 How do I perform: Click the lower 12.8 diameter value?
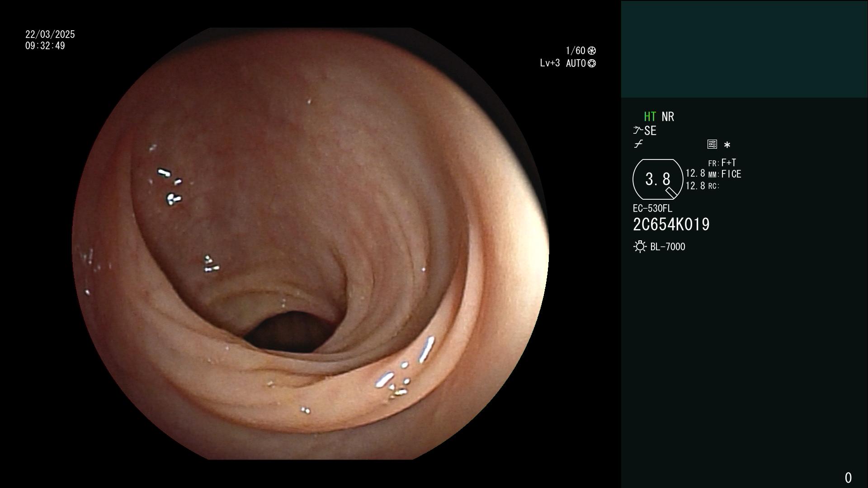[x=695, y=186]
